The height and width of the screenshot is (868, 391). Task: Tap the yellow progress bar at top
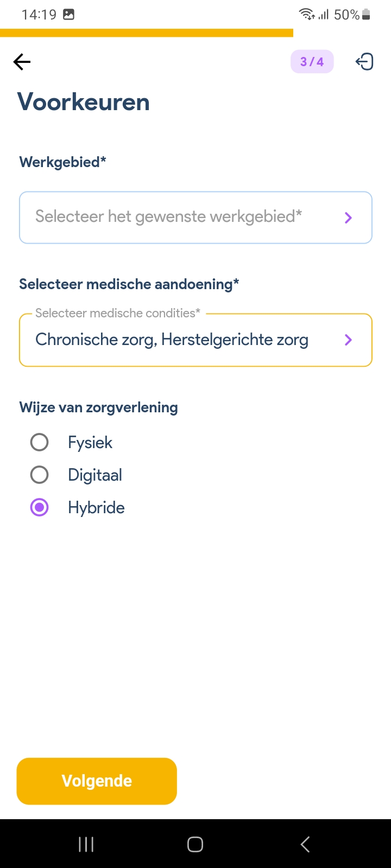point(147,33)
